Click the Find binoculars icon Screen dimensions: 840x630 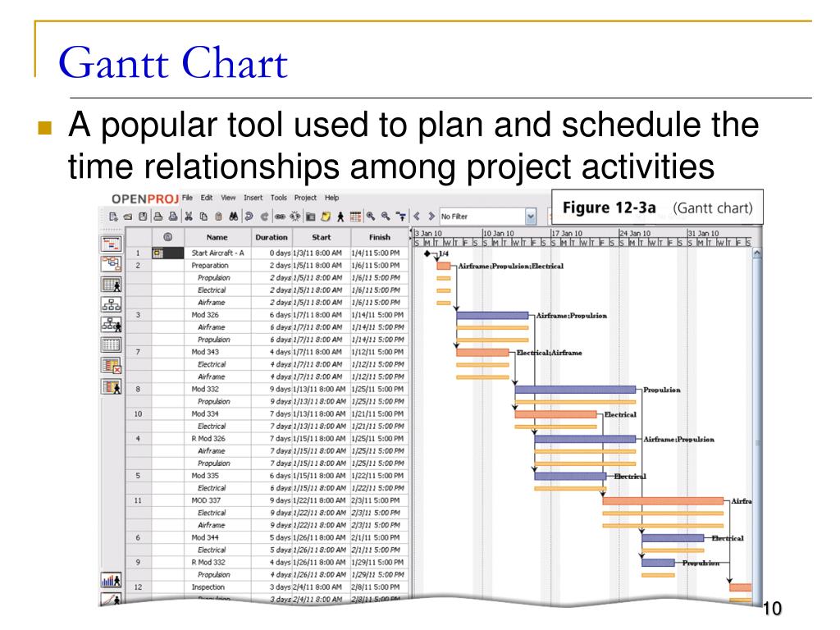pos(234,217)
